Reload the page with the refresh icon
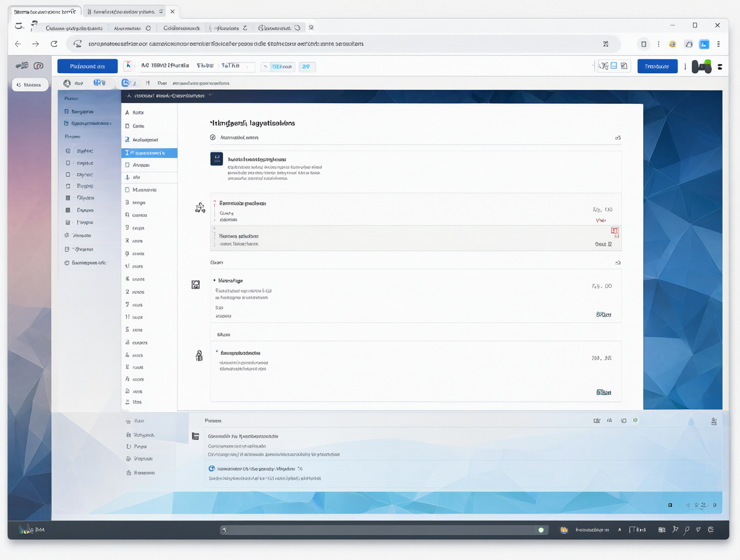The image size is (740, 560). [x=54, y=44]
